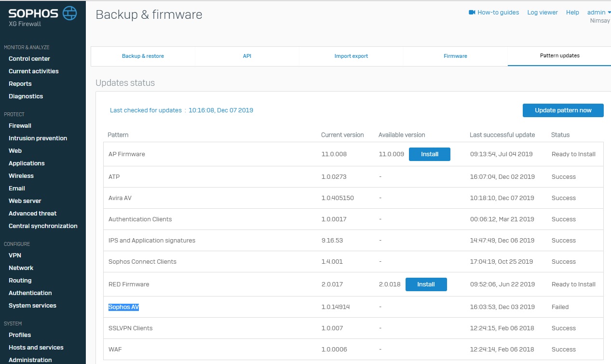611x364 pixels.
Task: Open the Email section
Action: [17, 189]
